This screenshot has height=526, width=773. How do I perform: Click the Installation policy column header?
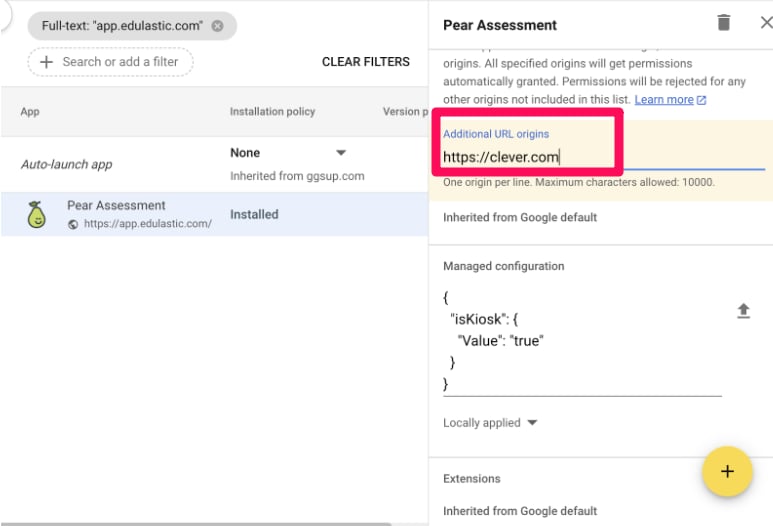click(x=272, y=112)
